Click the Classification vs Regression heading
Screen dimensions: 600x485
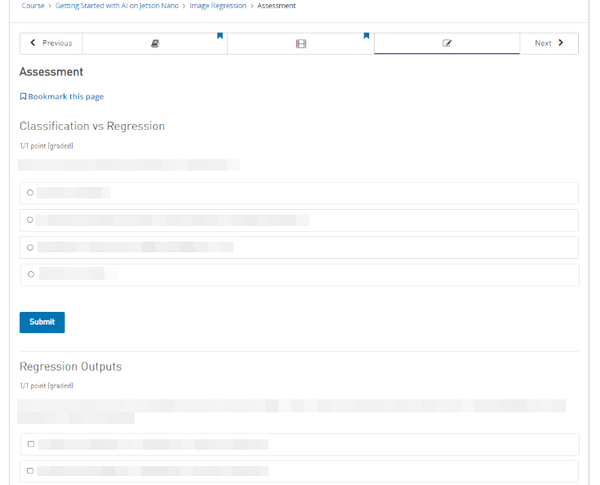92,126
